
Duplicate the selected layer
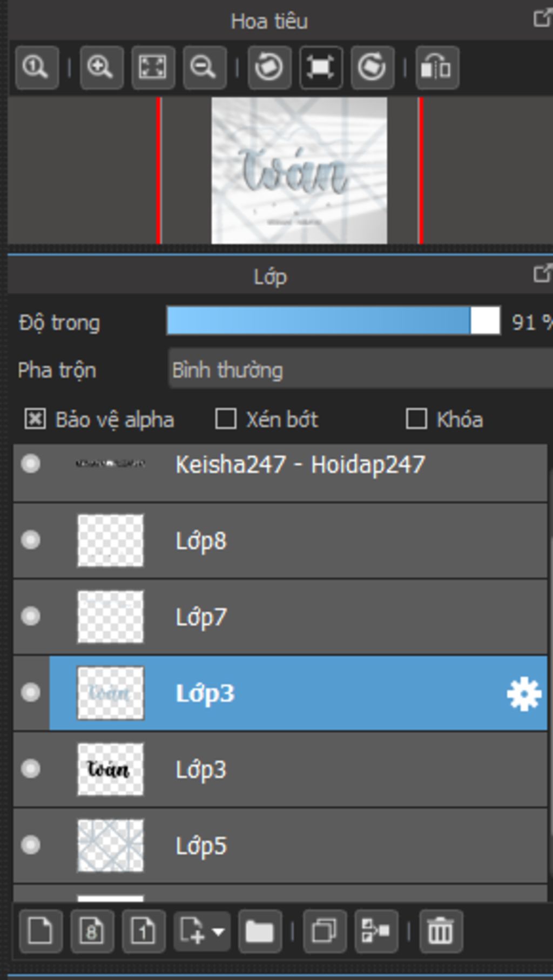coord(325,931)
